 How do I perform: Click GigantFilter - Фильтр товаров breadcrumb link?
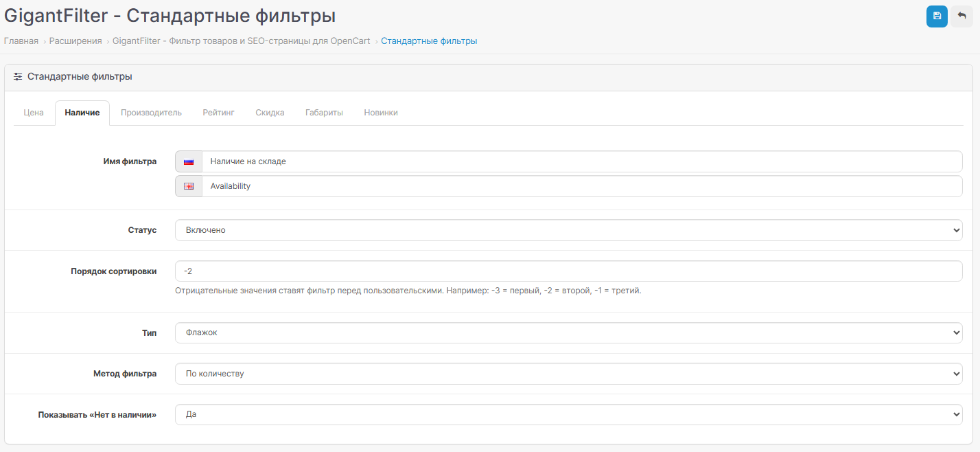click(242, 41)
